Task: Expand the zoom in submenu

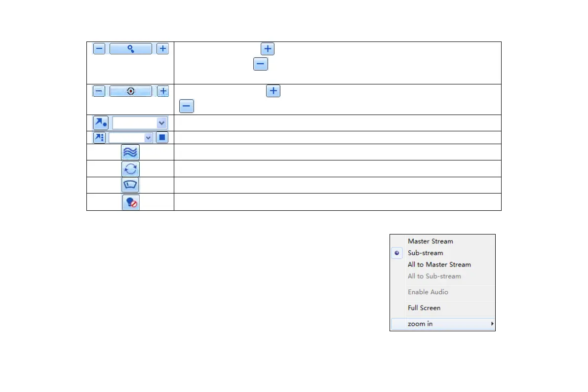Action: point(442,324)
